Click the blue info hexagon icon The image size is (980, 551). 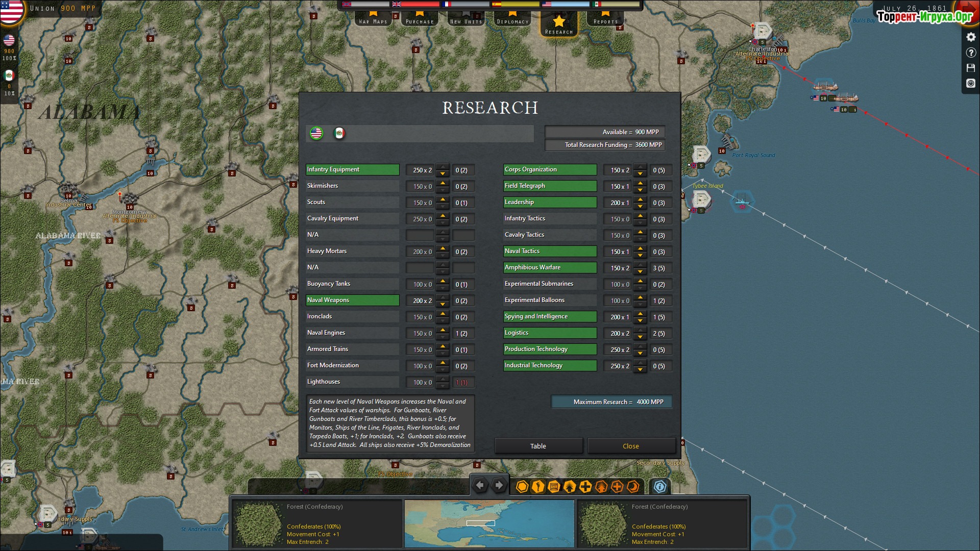(x=659, y=487)
